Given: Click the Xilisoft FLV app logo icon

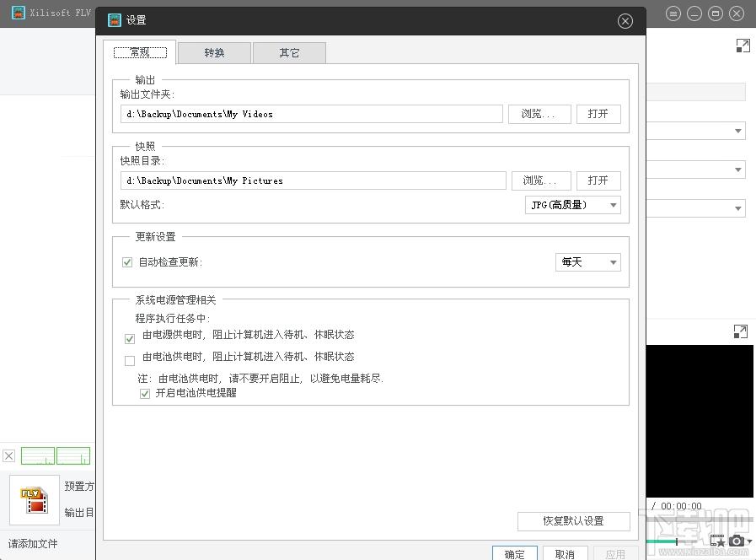Looking at the screenshot, I should [x=19, y=13].
